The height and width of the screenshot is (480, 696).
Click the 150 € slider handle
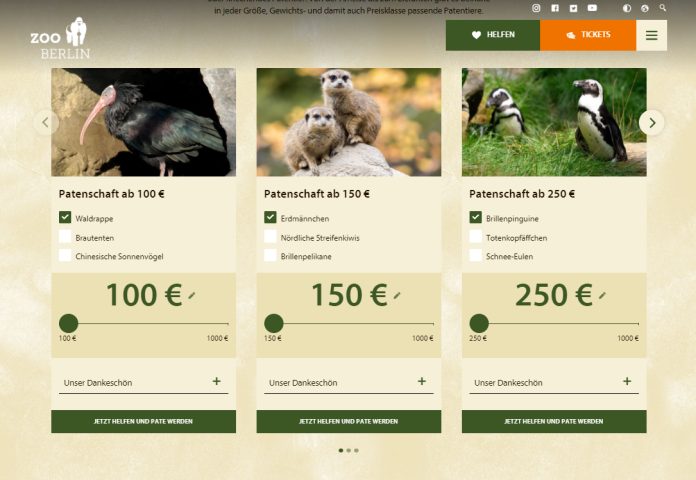[x=274, y=323]
